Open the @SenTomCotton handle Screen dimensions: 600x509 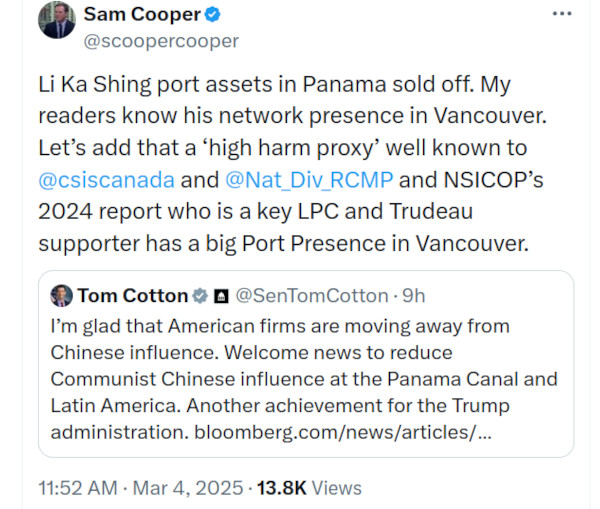coord(311,295)
